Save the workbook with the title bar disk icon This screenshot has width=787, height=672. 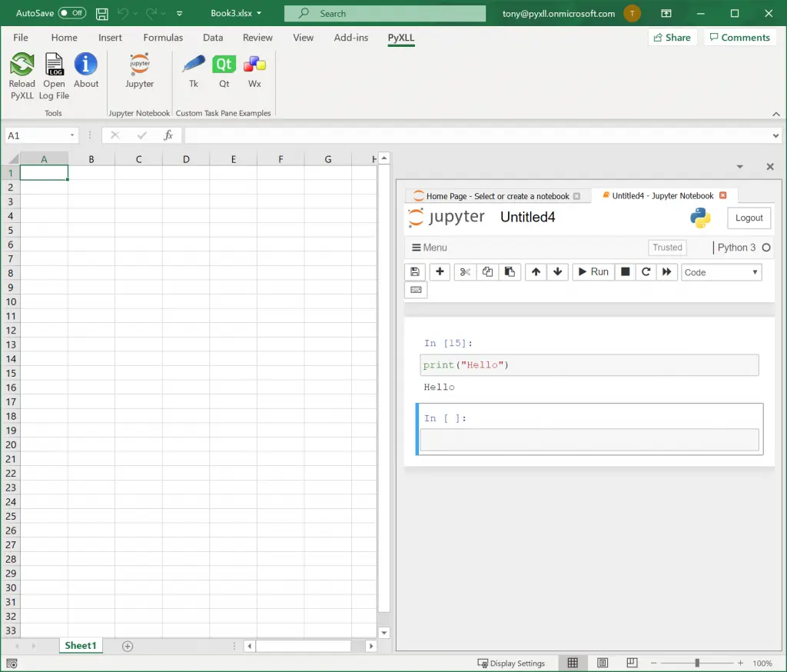click(x=102, y=14)
